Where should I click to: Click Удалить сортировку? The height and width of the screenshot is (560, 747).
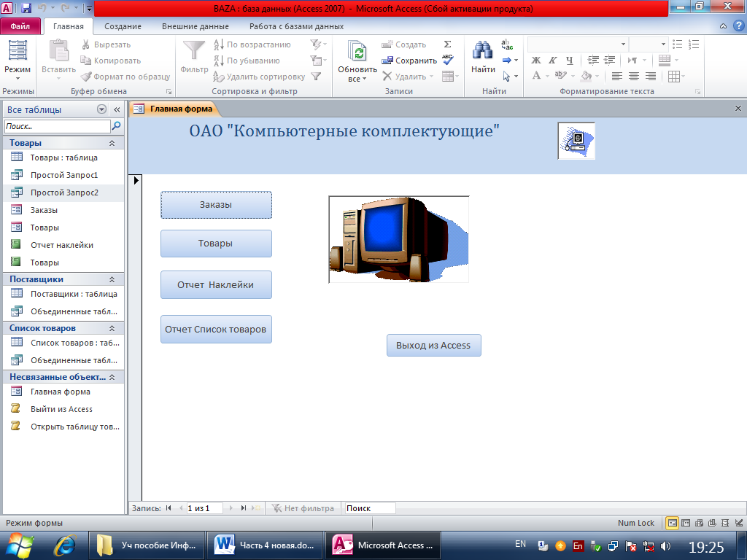click(x=259, y=77)
